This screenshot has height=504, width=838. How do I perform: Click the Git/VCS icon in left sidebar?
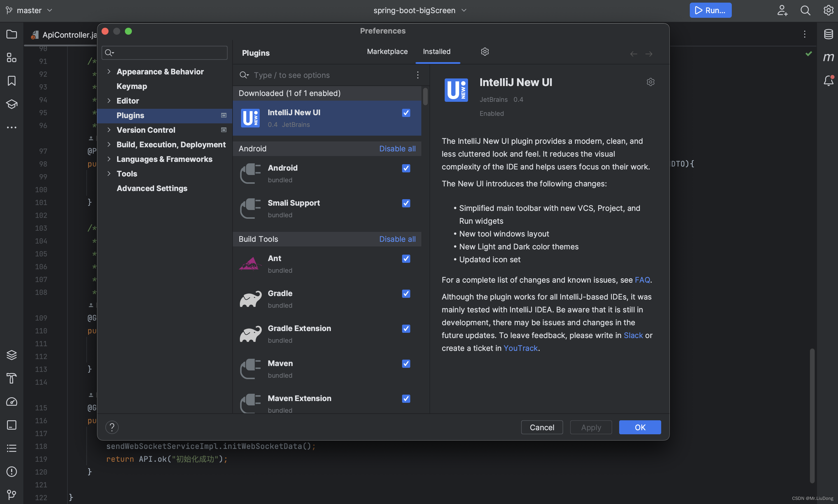[x=11, y=494]
